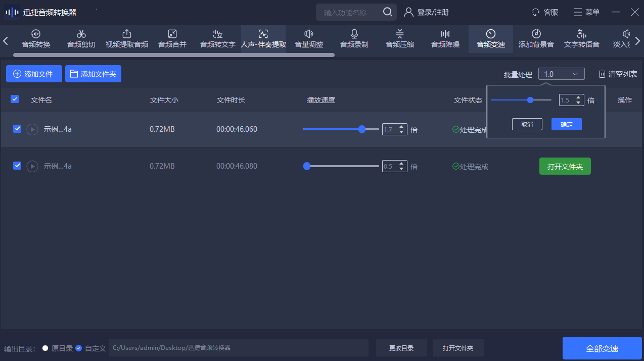Click 处理完成 status in second row
Image resolution: width=644 pixels, height=361 pixels.
[x=470, y=166]
